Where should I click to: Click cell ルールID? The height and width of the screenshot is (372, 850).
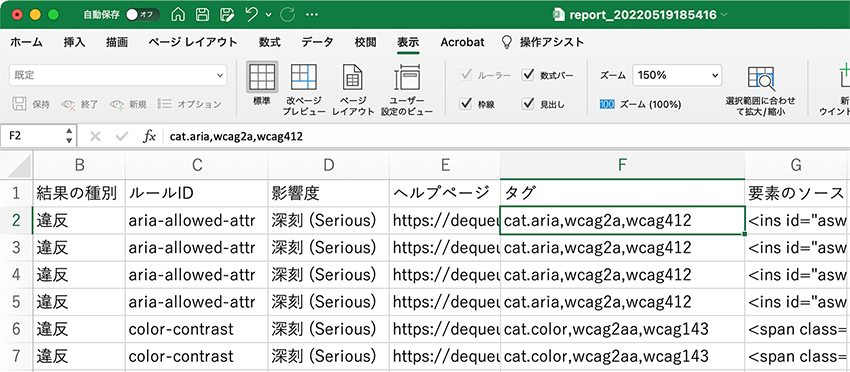(197, 193)
